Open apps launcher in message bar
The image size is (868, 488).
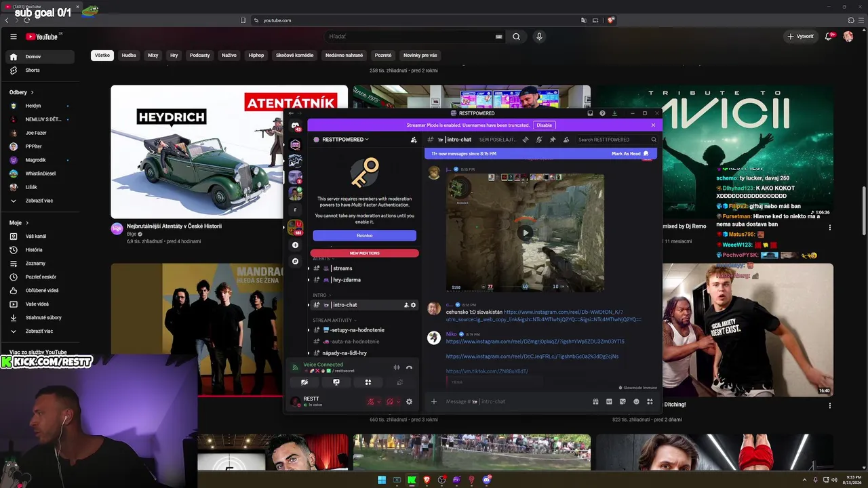point(650,401)
